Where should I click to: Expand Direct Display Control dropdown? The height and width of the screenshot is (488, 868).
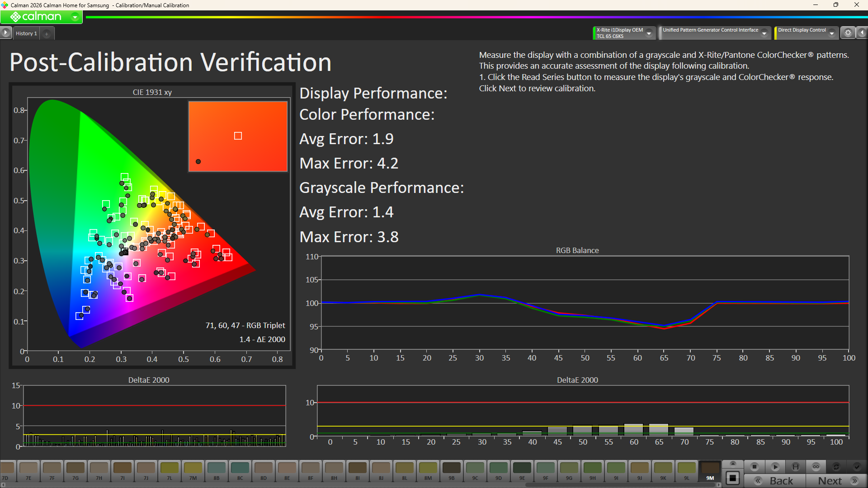point(832,33)
